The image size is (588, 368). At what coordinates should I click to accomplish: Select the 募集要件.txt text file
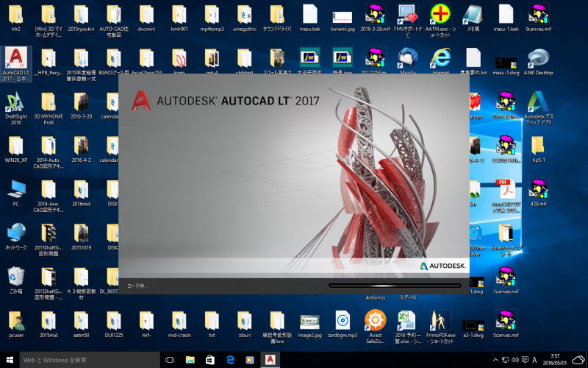pyautogui.click(x=473, y=62)
